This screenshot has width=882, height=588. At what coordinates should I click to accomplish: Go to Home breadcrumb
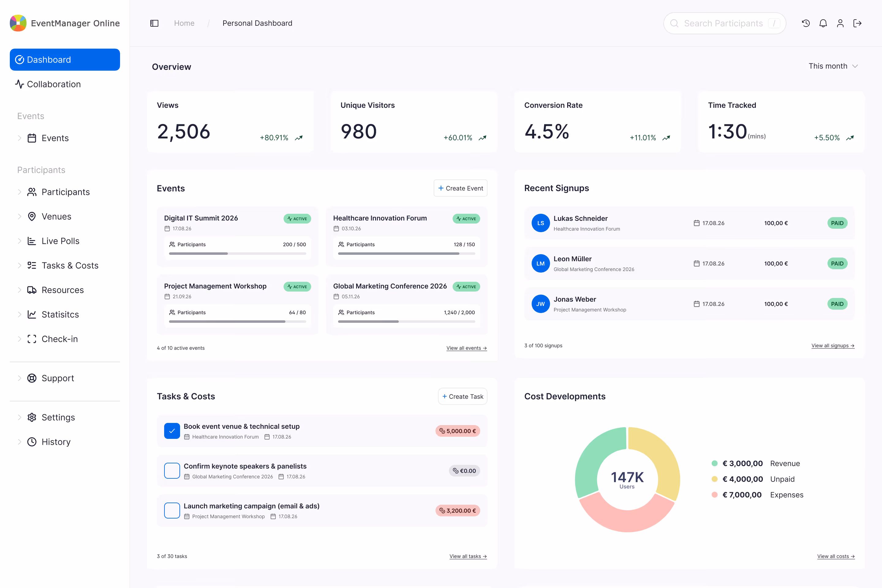[184, 23]
